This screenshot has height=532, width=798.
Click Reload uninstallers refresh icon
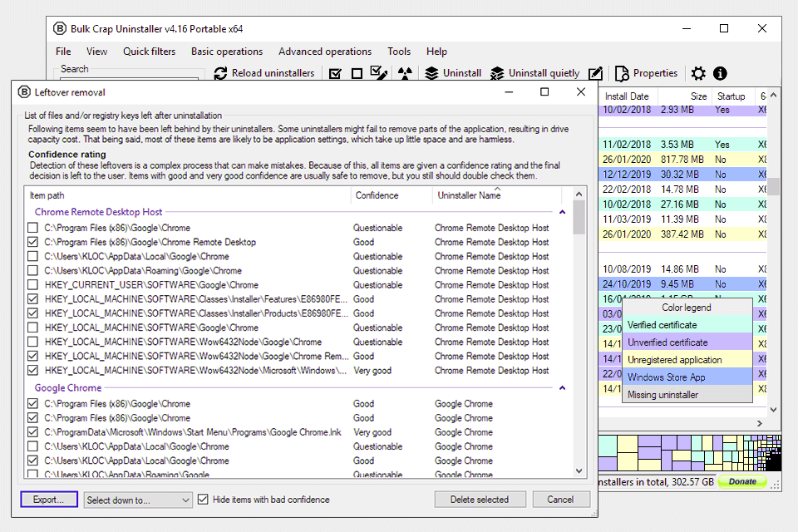point(220,73)
